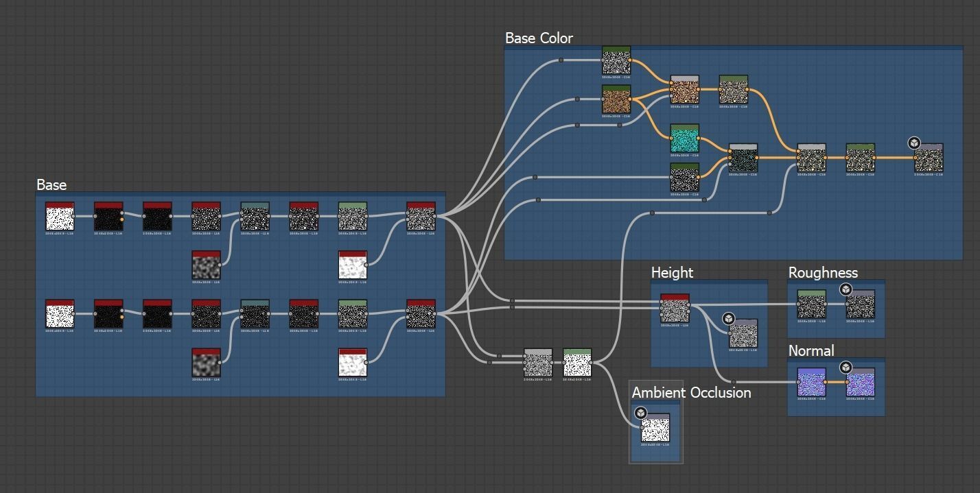The height and width of the screenshot is (493, 980).
Task: Select the last red-header node of Base's upper chain
Action: tap(421, 216)
